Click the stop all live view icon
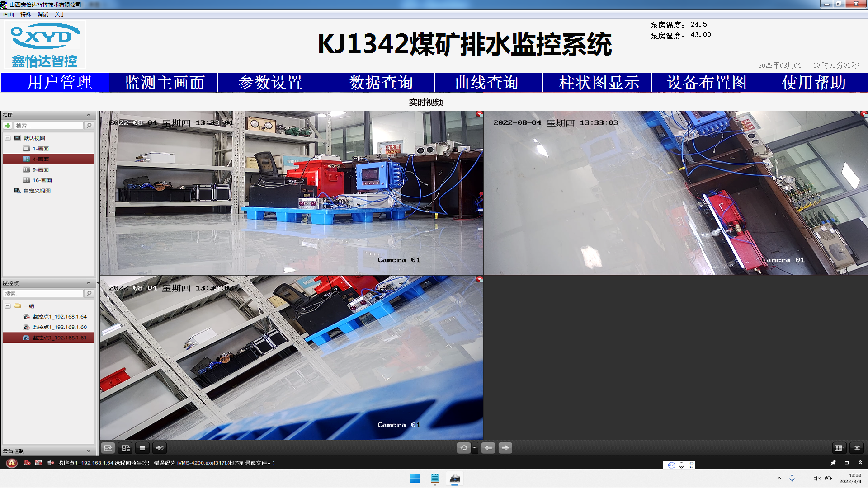 142,448
